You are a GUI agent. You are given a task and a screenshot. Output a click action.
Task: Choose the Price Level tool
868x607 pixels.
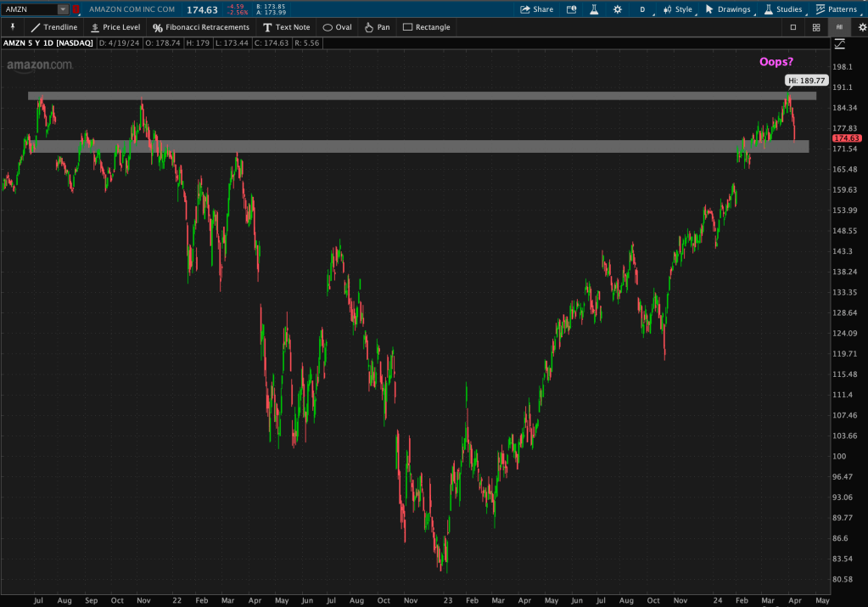point(115,27)
